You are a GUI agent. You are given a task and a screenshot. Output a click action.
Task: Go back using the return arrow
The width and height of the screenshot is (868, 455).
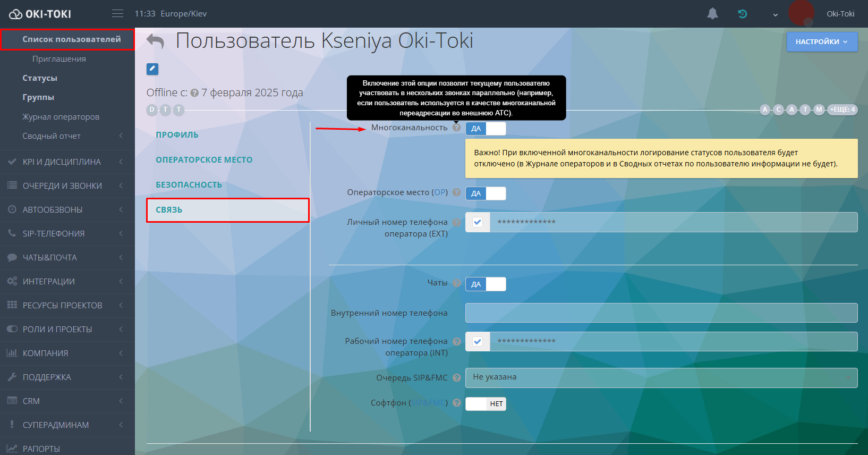click(155, 41)
